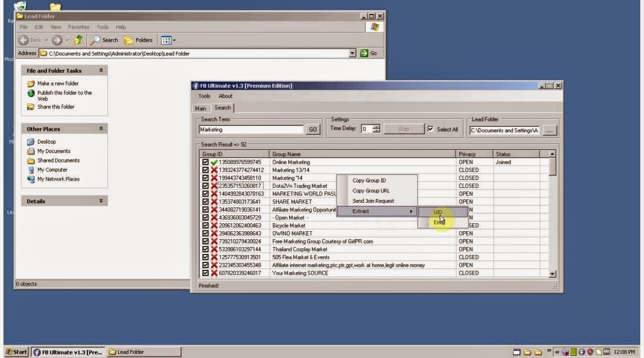Screen dimensions: 644x358
Task: Click Share this folder link
Action: (56, 107)
